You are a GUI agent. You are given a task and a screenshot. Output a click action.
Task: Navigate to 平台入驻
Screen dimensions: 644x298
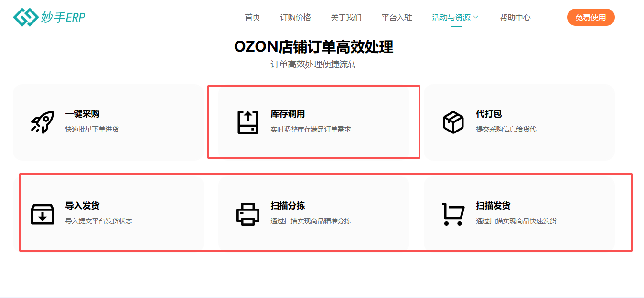point(397,18)
